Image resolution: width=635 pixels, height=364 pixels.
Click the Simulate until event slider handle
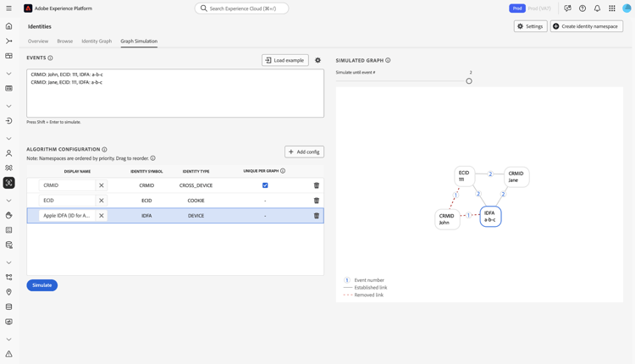click(469, 81)
